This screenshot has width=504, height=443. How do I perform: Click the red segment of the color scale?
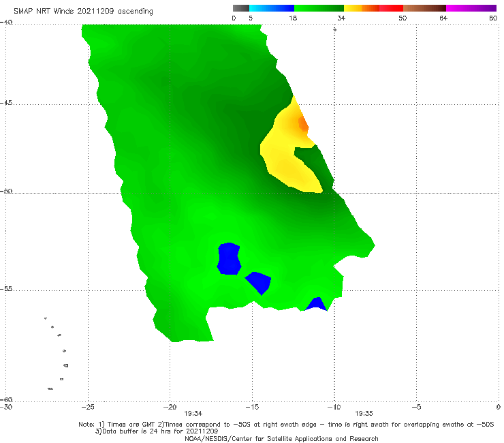[x=391, y=8]
